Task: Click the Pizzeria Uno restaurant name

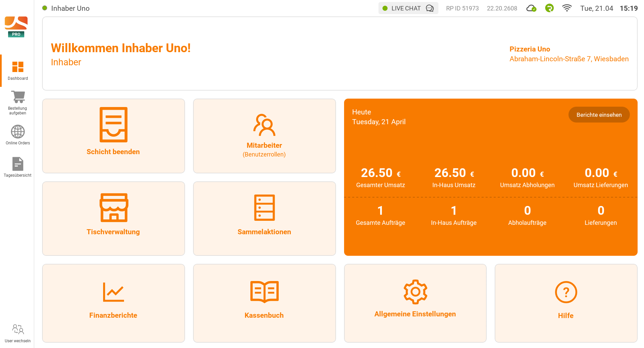Action: [529, 49]
